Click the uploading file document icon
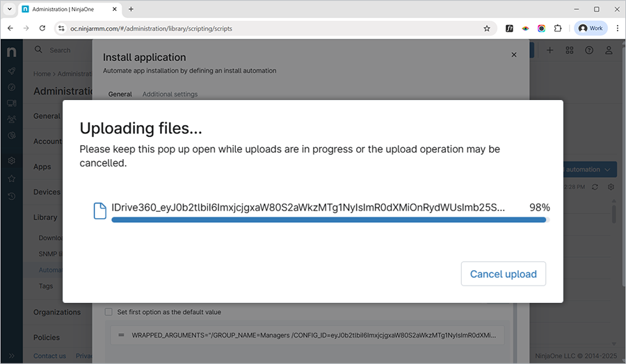Image resolution: width=626 pixels, height=364 pixels. coord(99,211)
